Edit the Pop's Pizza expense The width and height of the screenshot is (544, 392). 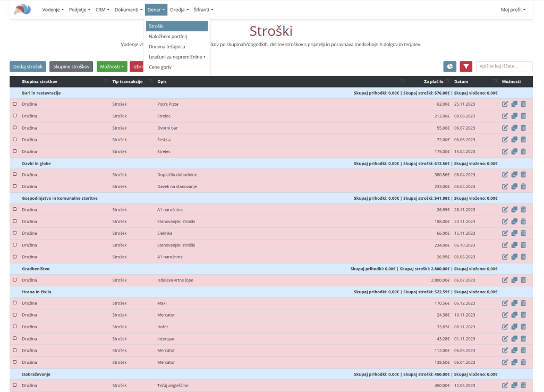point(505,104)
